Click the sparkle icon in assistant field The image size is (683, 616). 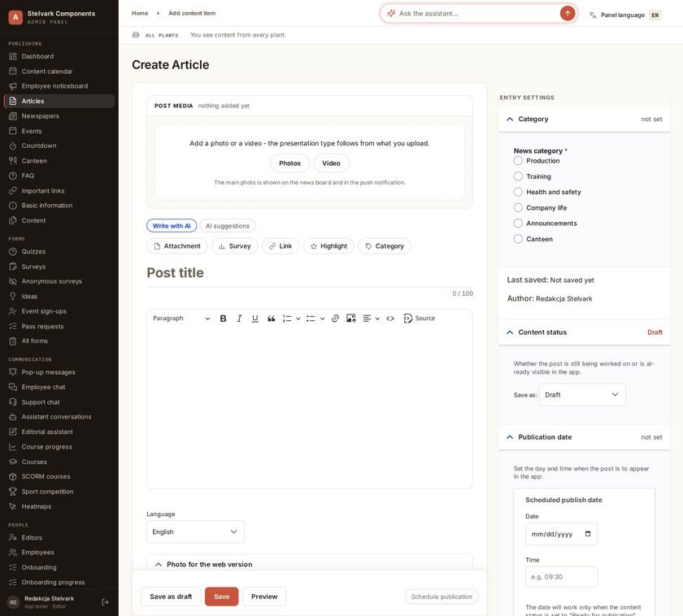391,14
